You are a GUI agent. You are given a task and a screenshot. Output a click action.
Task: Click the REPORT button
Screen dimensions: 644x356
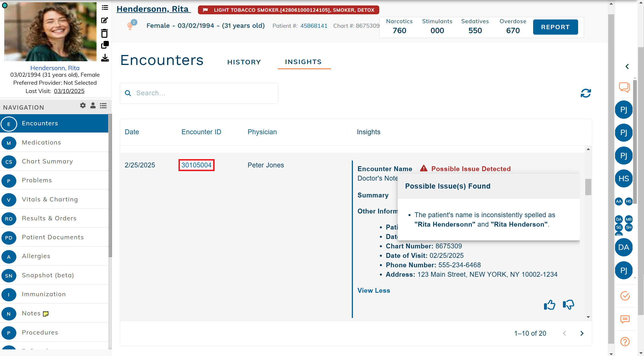pyautogui.click(x=555, y=27)
